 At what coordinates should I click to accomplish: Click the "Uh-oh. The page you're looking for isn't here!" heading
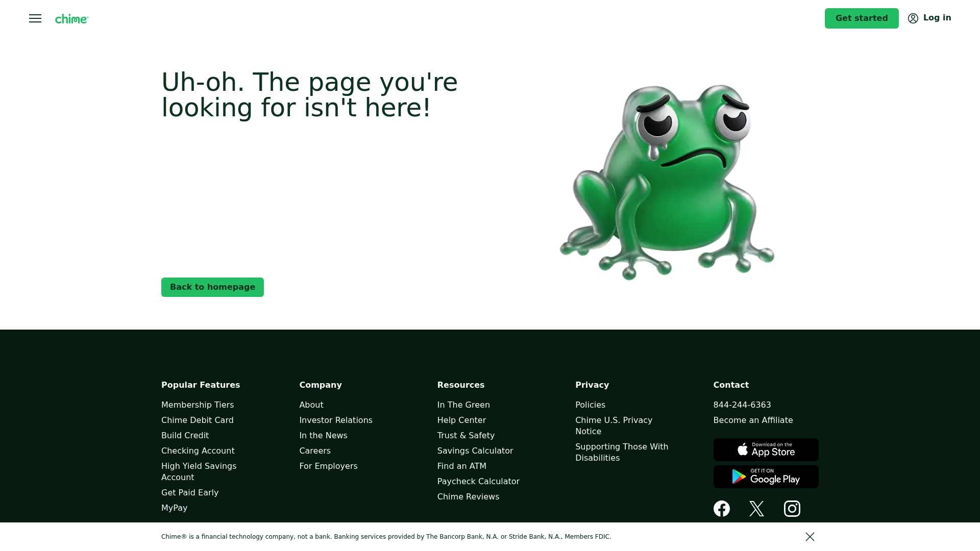point(309,95)
